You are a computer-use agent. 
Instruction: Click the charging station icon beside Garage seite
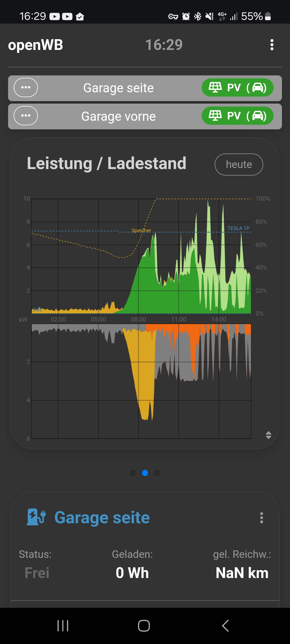[x=36, y=517]
